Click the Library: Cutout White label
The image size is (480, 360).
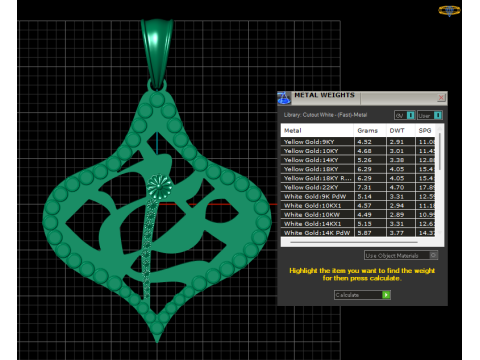pos(325,115)
